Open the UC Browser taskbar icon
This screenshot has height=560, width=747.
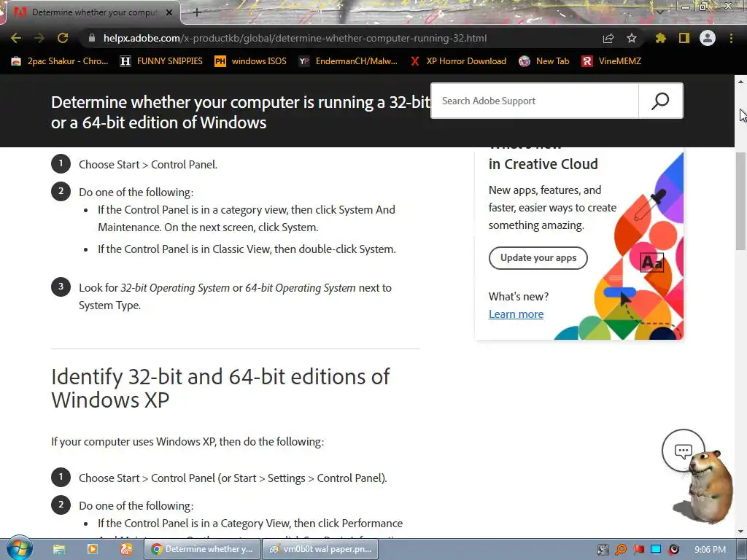(125, 549)
